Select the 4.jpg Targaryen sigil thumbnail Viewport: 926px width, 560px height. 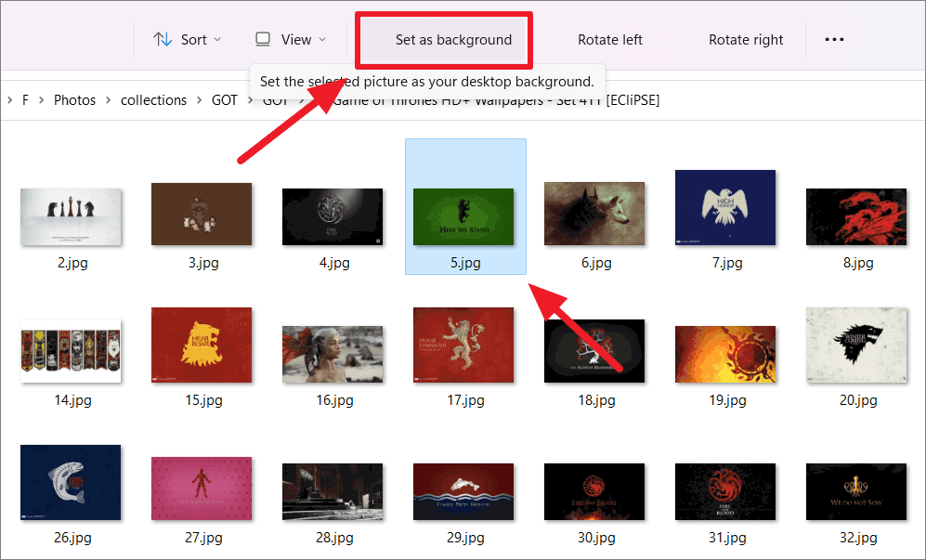click(333, 216)
